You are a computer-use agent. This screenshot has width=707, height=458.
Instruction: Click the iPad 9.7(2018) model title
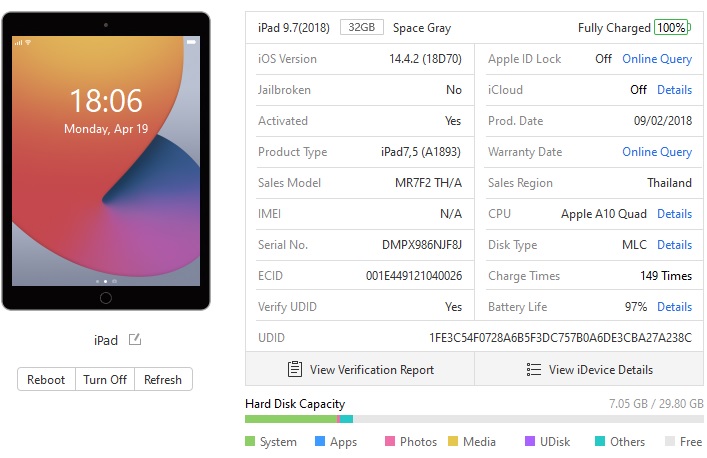pos(294,27)
